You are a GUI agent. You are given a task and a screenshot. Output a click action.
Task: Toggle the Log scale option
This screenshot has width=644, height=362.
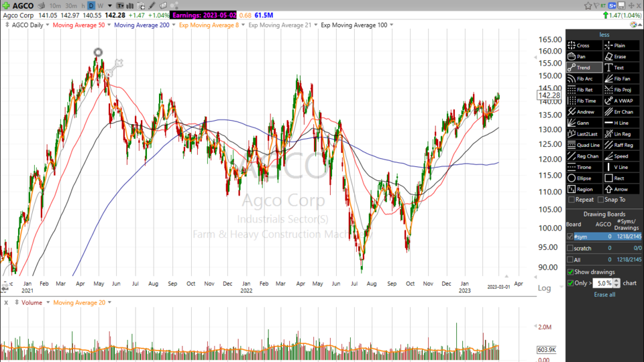point(544,288)
